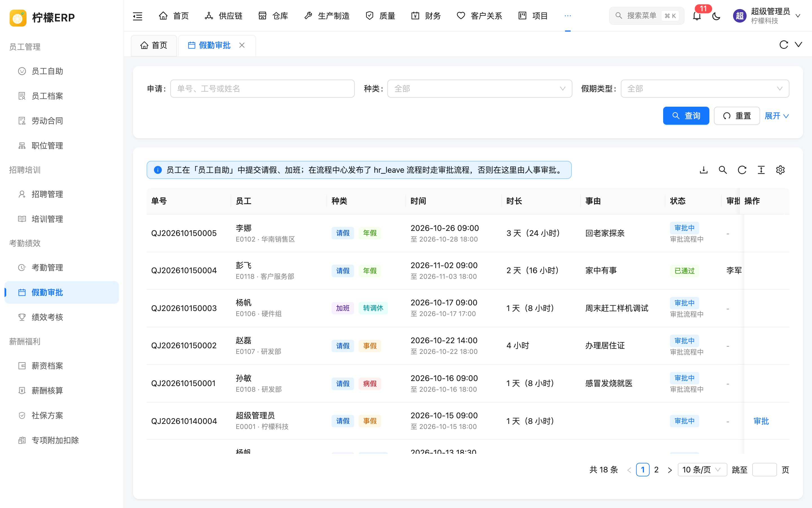This screenshot has width=812, height=508.
Task: Open the notifications bell
Action: click(x=697, y=16)
